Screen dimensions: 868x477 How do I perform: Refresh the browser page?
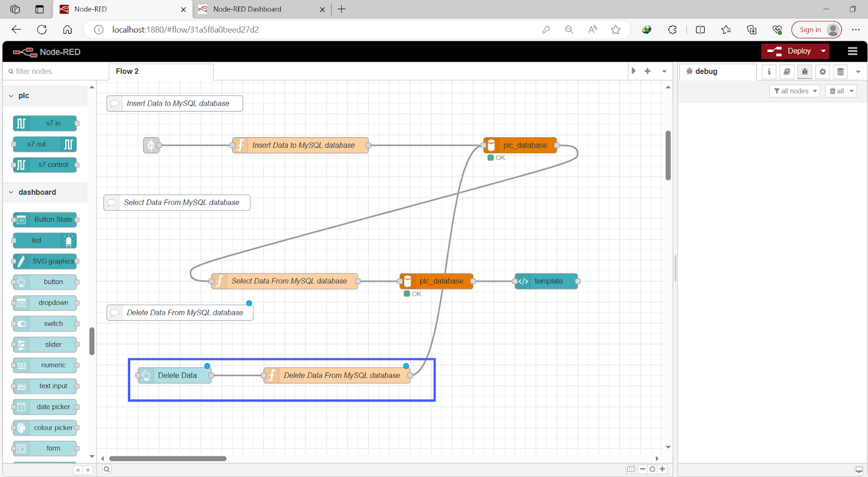tap(42, 30)
